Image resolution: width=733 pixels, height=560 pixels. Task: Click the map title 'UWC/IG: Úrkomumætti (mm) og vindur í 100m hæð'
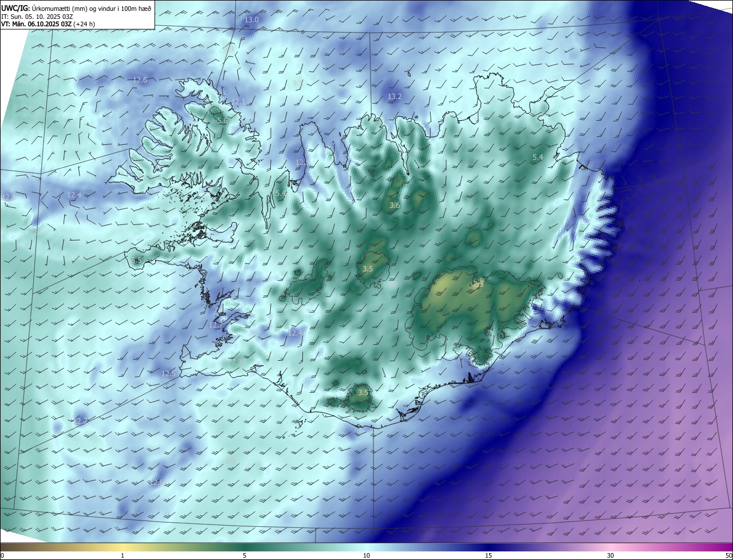point(76,8)
